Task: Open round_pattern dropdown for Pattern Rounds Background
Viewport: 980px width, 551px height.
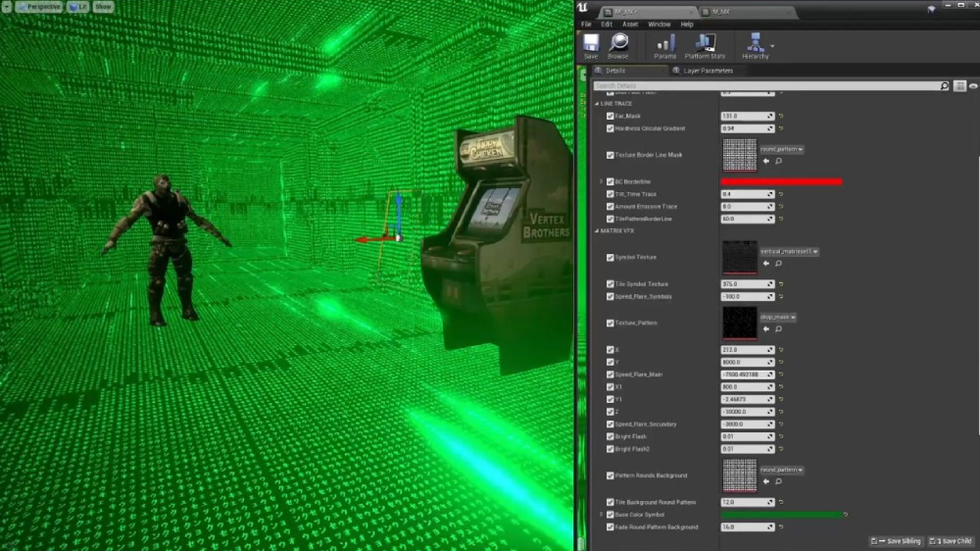Action: point(782,470)
